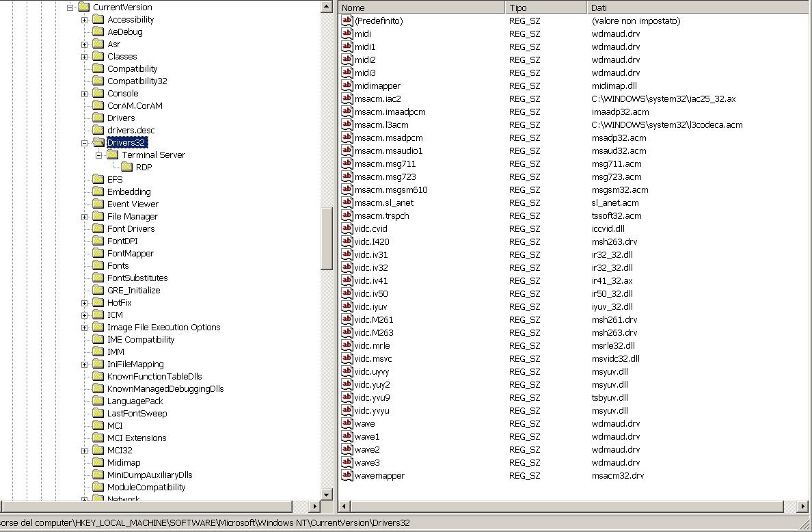Click the EFS folder icon
The image size is (812, 532).
98,179
